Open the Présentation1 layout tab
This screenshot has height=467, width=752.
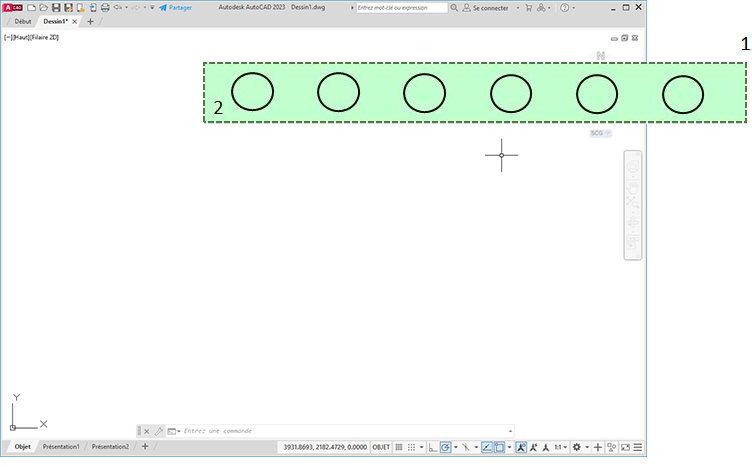[x=61, y=446]
